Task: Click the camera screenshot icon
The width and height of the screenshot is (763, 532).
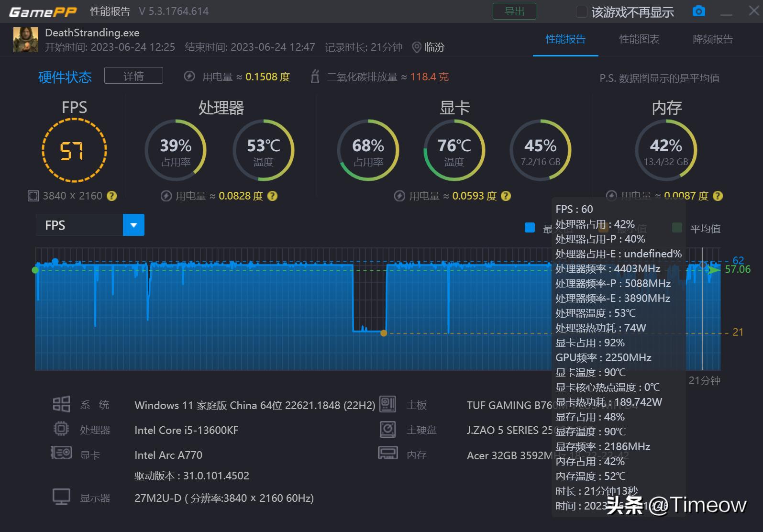Action: tap(698, 11)
